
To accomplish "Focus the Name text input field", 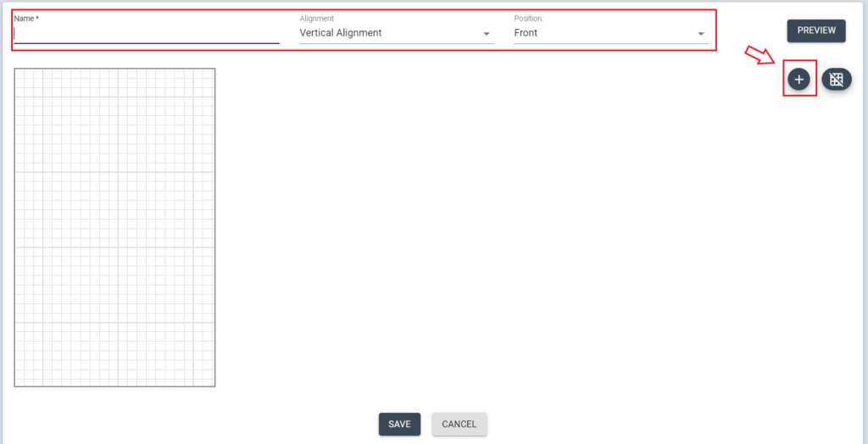I will [x=146, y=34].
